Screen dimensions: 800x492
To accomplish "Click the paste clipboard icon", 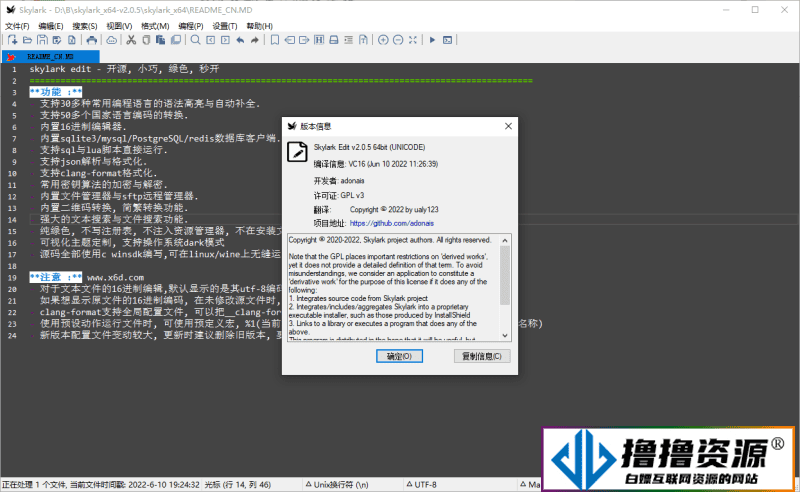I will pyautogui.click(x=161, y=40).
